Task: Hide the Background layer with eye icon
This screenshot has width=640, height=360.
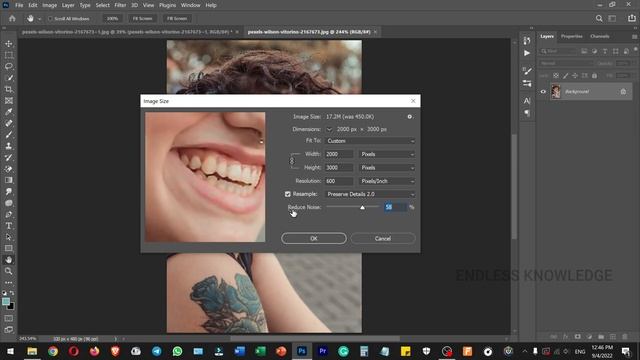Action: [543, 92]
